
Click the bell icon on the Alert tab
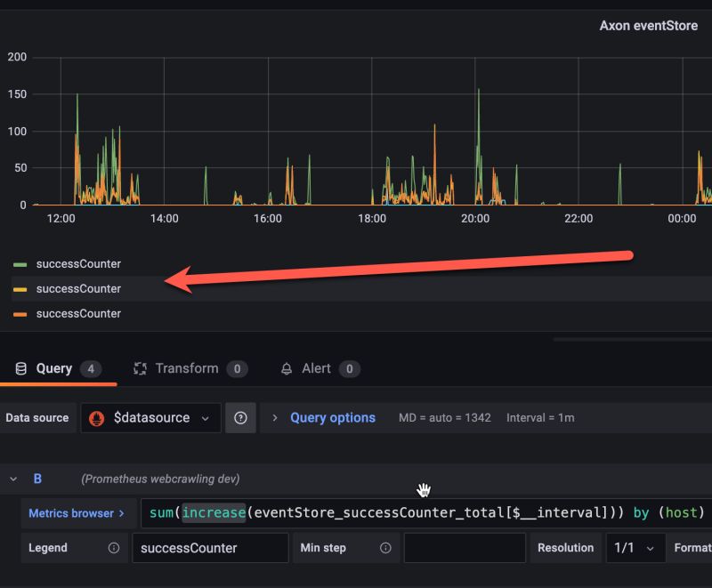point(286,368)
